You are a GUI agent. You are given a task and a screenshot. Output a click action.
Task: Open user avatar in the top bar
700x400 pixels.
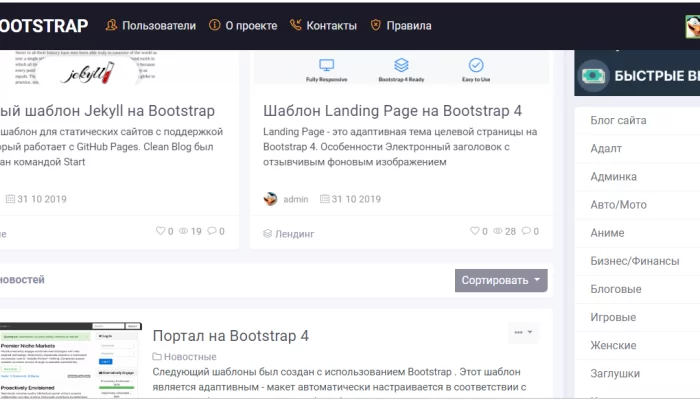coord(693,27)
